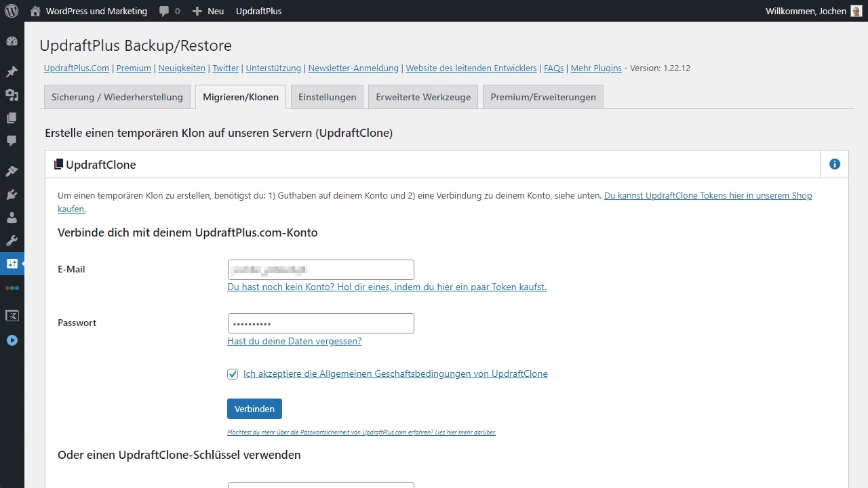Click the 'Verbinde dich mit deinem UpdraftPlus.com-Konto' heading
Screen dimensions: 868x488
pyautogui.click(x=188, y=232)
